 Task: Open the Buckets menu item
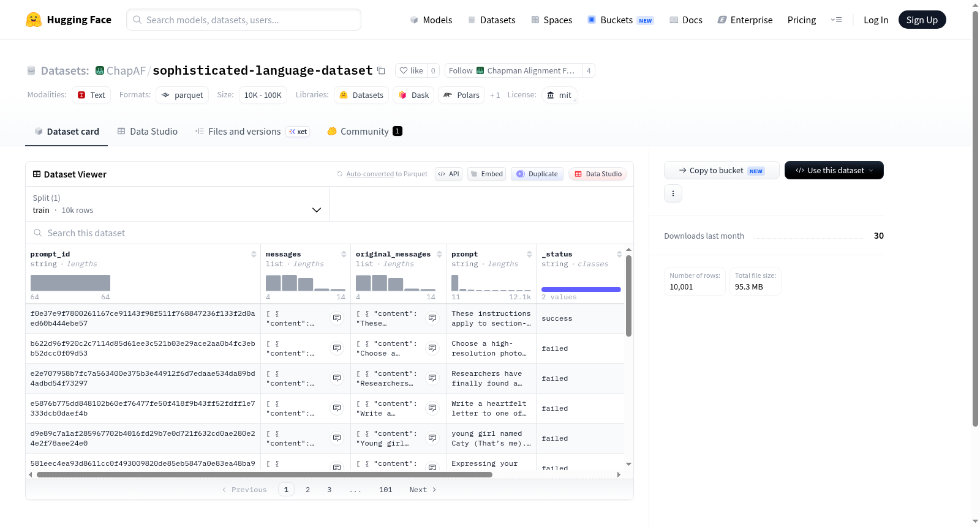click(x=620, y=20)
